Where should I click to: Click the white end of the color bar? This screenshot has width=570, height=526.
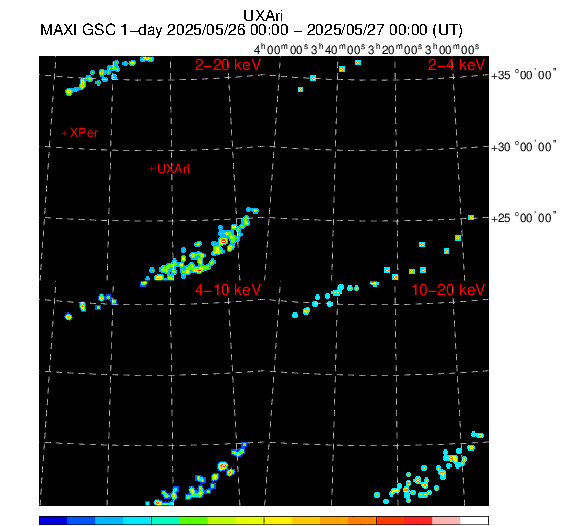(x=474, y=521)
